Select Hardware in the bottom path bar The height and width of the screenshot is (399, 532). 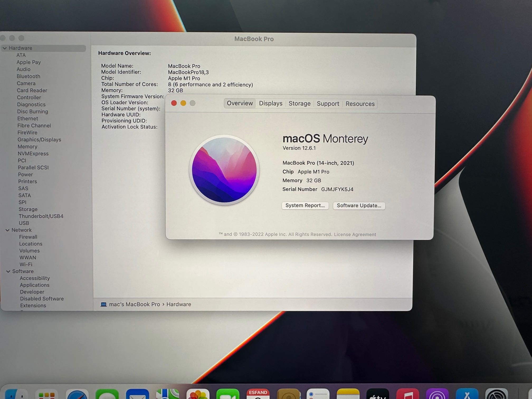[179, 304]
